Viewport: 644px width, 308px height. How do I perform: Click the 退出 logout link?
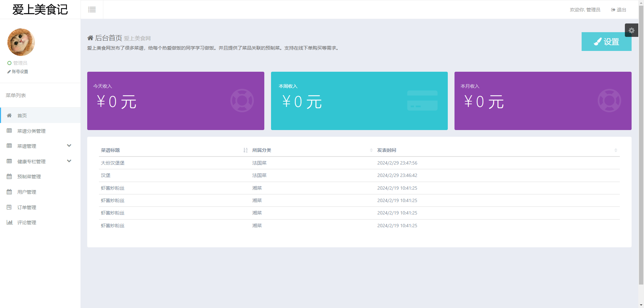[x=619, y=10]
